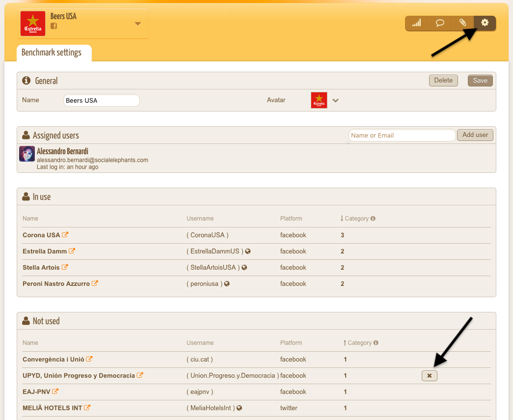Image resolution: width=513 pixels, height=420 pixels.
Task: Click the ciu.cat username text
Action: [200, 360]
